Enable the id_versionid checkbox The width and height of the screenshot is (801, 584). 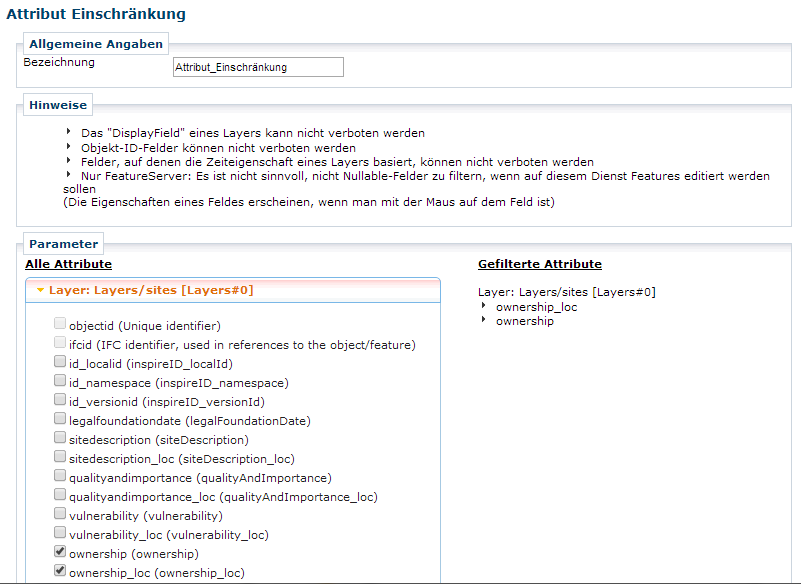click(x=60, y=401)
